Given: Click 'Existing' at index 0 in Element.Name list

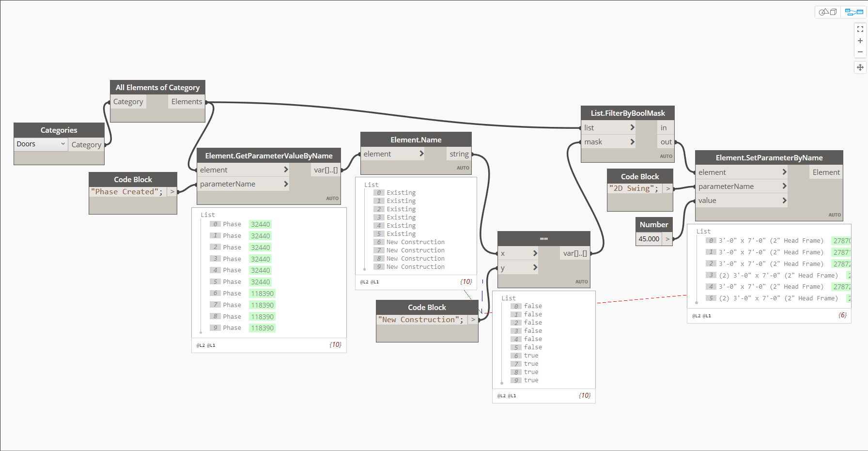Looking at the screenshot, I should click(x=401, y=193).
